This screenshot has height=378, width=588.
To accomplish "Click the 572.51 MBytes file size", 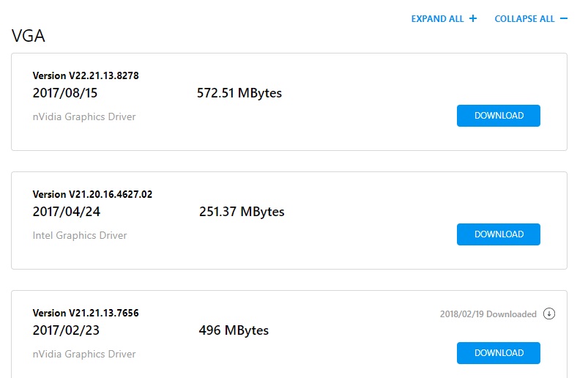I will point(239,93).
